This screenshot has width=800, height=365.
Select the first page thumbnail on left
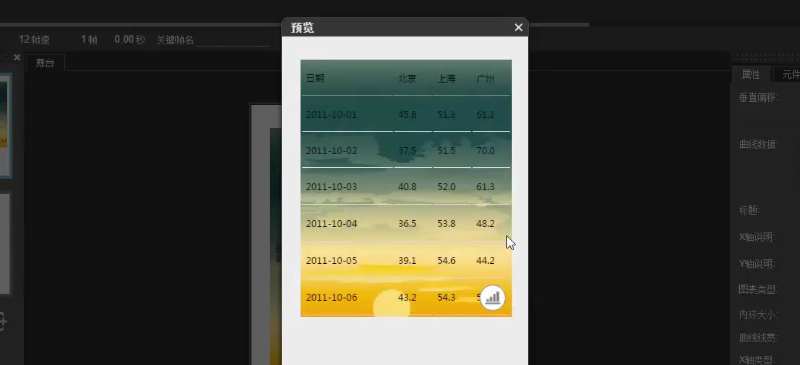click(x=6, y=126)
